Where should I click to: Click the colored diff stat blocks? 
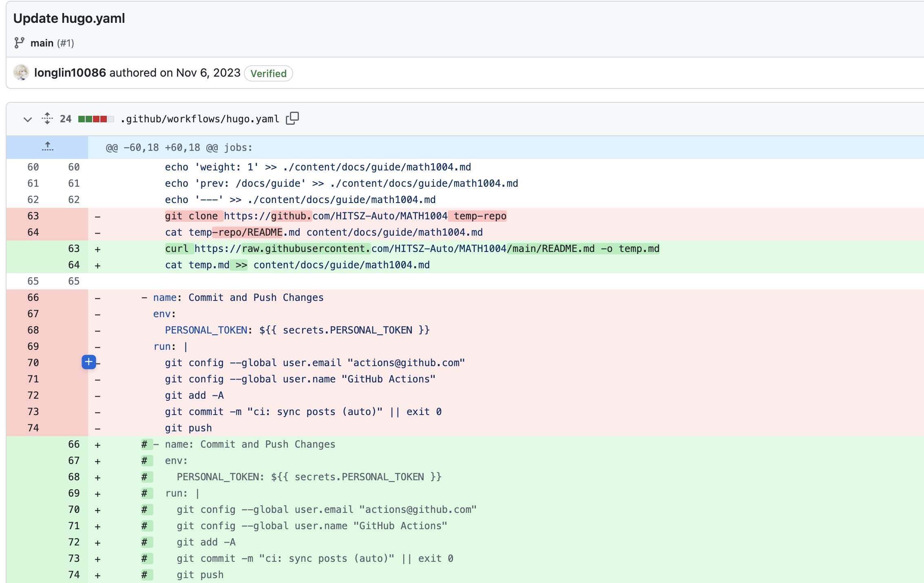coord(95,119)
